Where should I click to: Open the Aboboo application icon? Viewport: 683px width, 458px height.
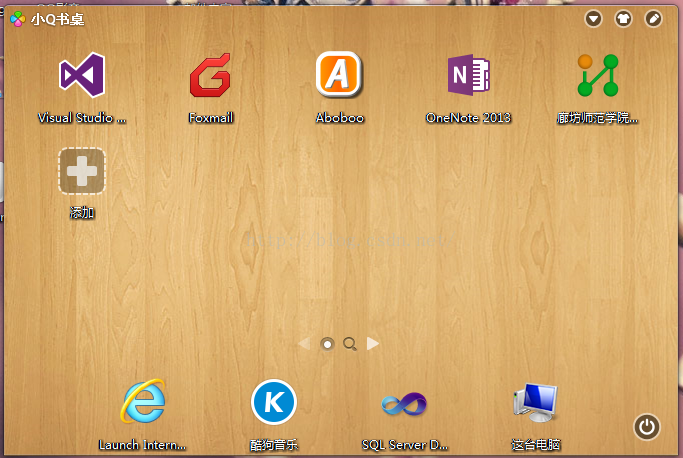click(x=339, y=74)
